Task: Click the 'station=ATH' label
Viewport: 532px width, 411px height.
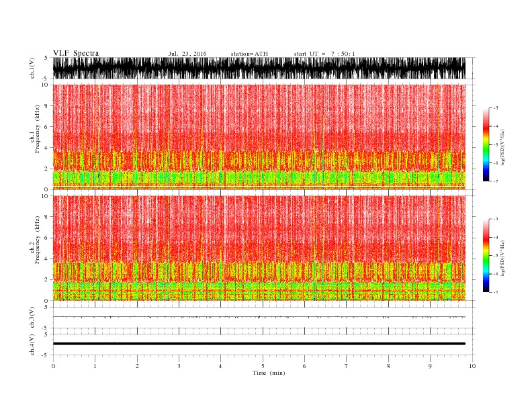Action: [x=249, y=54]
